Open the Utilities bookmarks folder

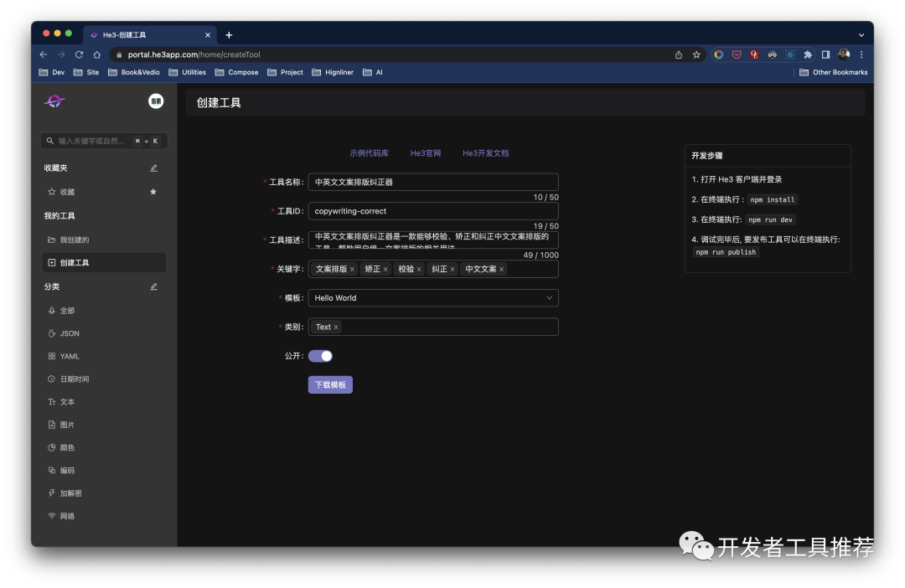click(x=187, y=72)
